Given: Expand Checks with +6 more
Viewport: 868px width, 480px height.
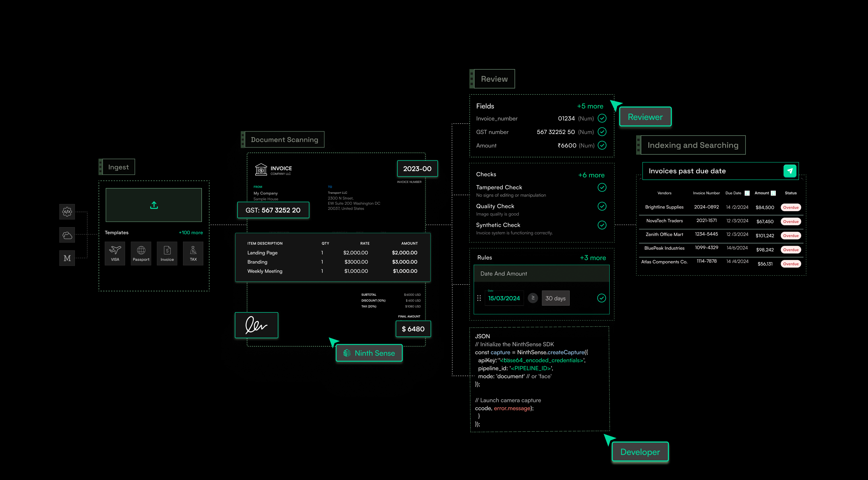Looking at the screenshot, I should click(591, 175).
